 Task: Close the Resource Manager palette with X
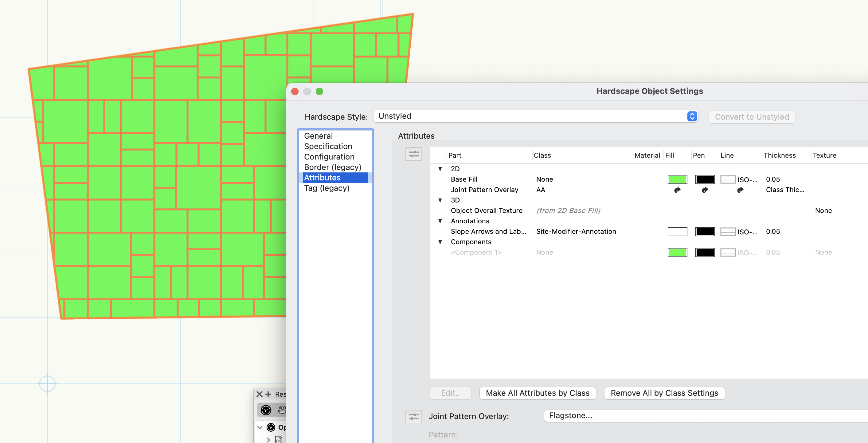click(259, 394)
